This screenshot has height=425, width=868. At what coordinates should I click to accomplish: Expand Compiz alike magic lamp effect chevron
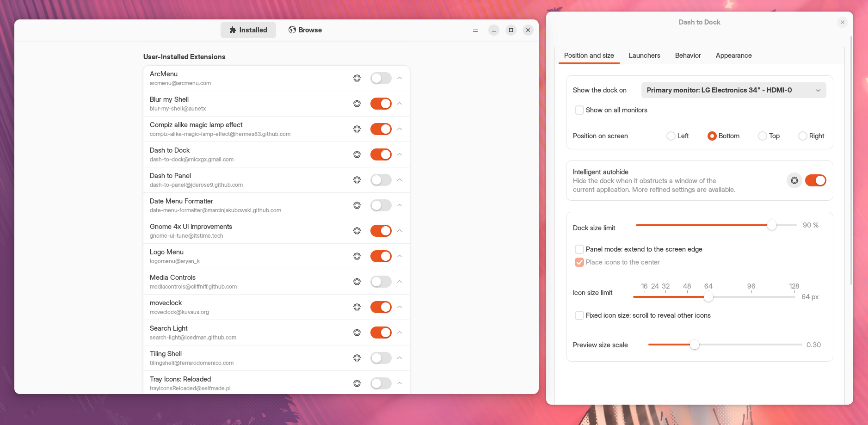click(x=400, y=129)
